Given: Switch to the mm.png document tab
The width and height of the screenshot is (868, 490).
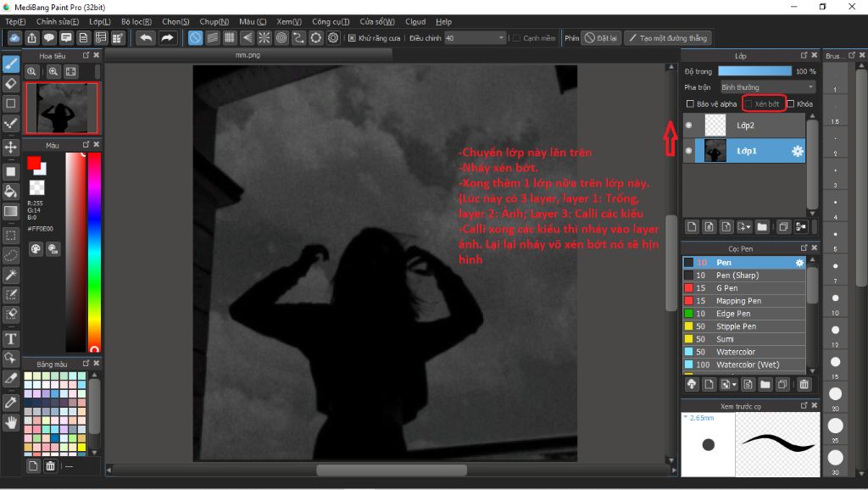Looking at the screenshot, I should coord(248,55).
